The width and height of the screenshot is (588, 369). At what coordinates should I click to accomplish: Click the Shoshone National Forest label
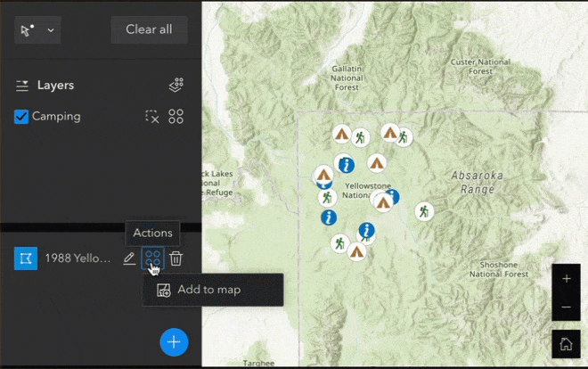(499, 269)
